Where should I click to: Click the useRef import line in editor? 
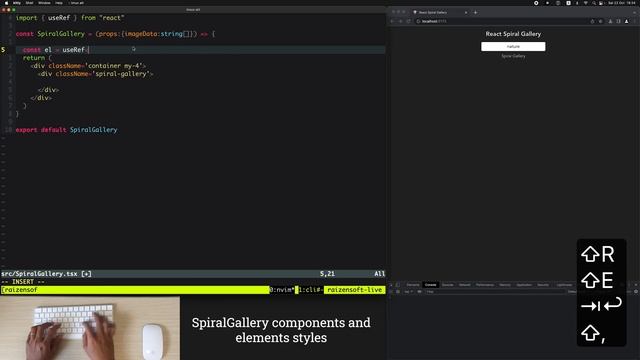point(70,18)
